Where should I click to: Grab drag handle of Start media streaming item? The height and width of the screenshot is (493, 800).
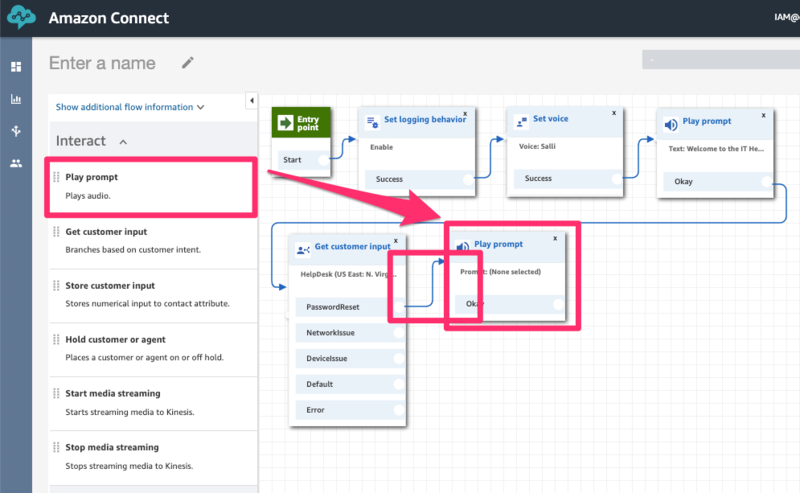coord(56,393)
